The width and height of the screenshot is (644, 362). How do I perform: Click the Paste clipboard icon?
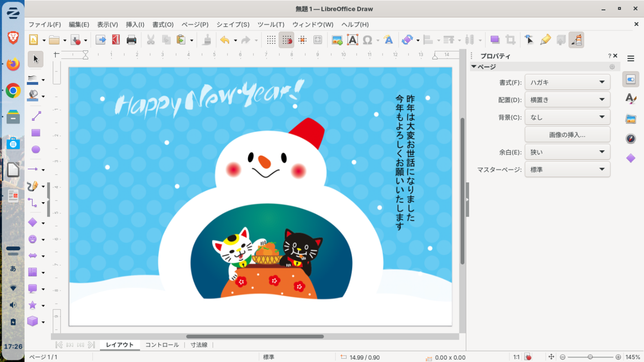(x=181, y=40)
